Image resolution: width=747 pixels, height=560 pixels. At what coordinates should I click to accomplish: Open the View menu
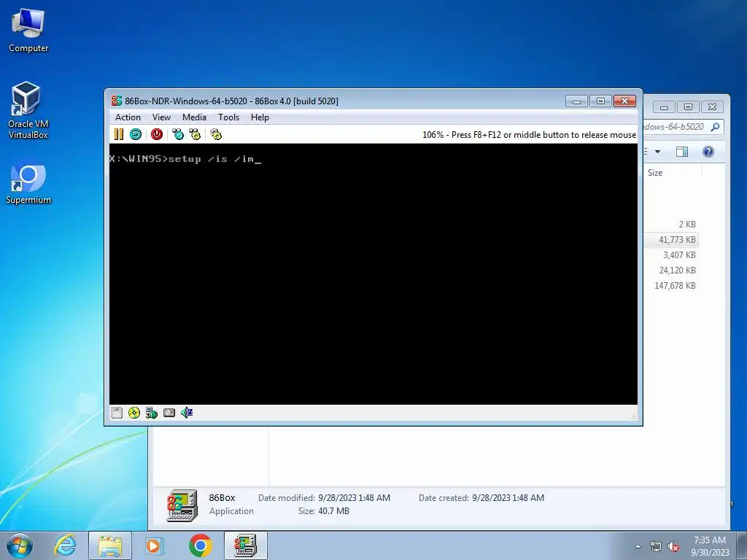coord(161,117)
